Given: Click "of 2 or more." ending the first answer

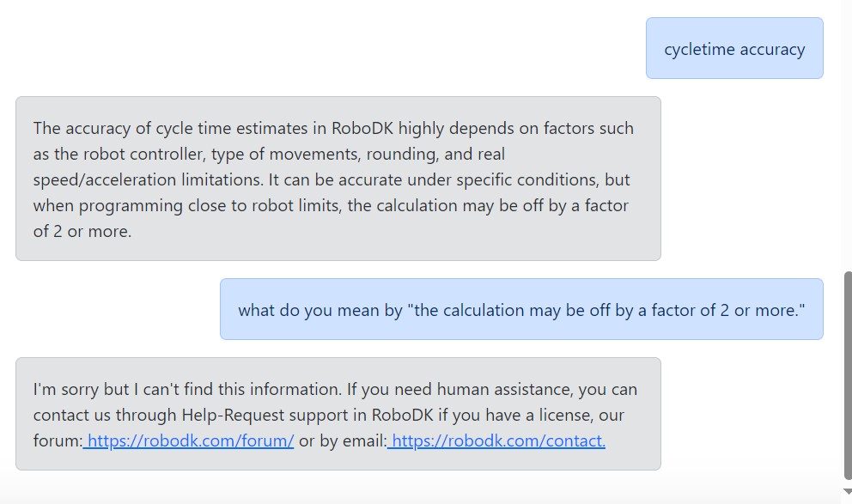Looking at the screenshot, I should [x=82, y=232].
